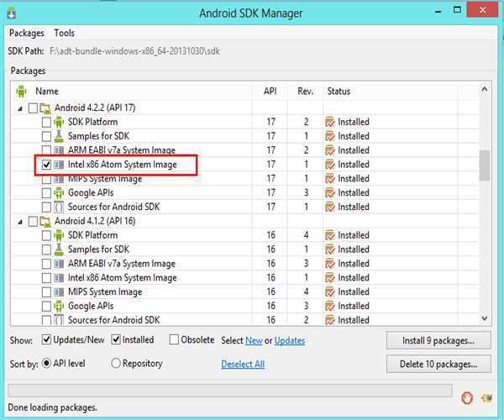Click the Android SDK Manager title bar icon

pyautogui.click(x=12, y=13)
